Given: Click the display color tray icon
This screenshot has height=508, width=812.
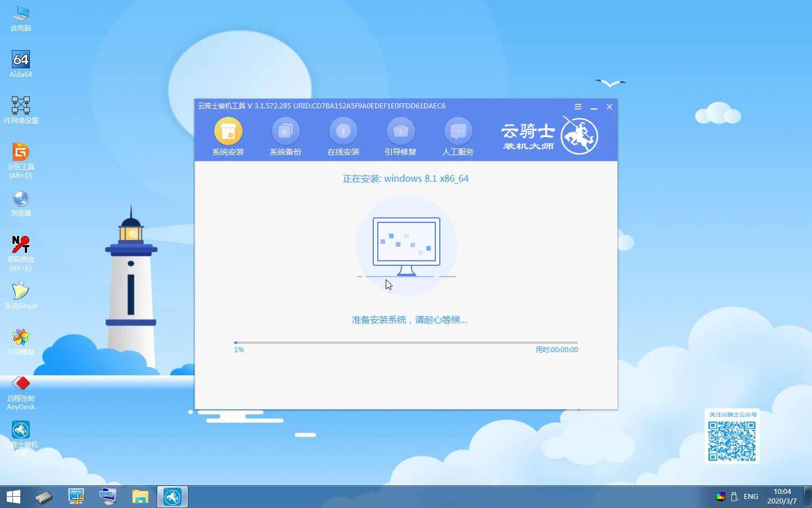Looking at the screenshot, I should click(x=720, y=497).
